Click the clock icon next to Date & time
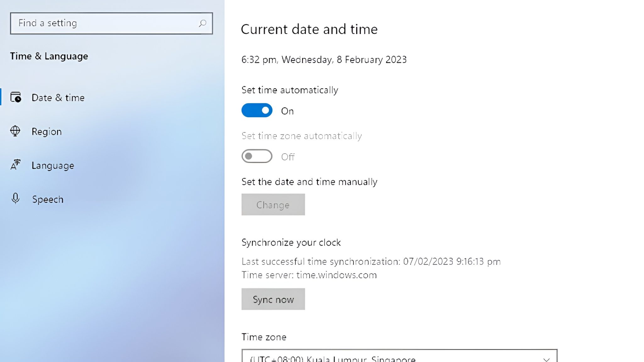644x362 pixels. coord(16,97)
